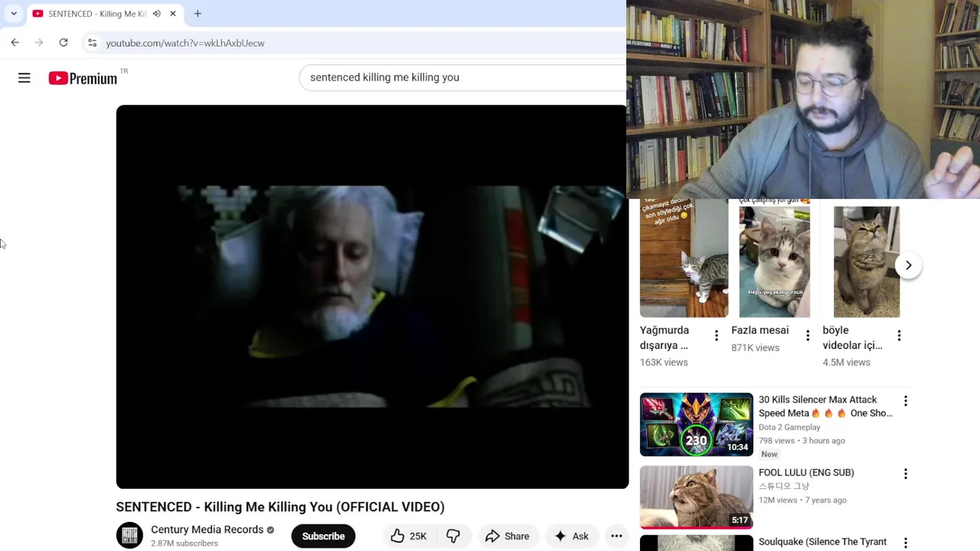Open options for böyle videolar Short

click(899, 336)
